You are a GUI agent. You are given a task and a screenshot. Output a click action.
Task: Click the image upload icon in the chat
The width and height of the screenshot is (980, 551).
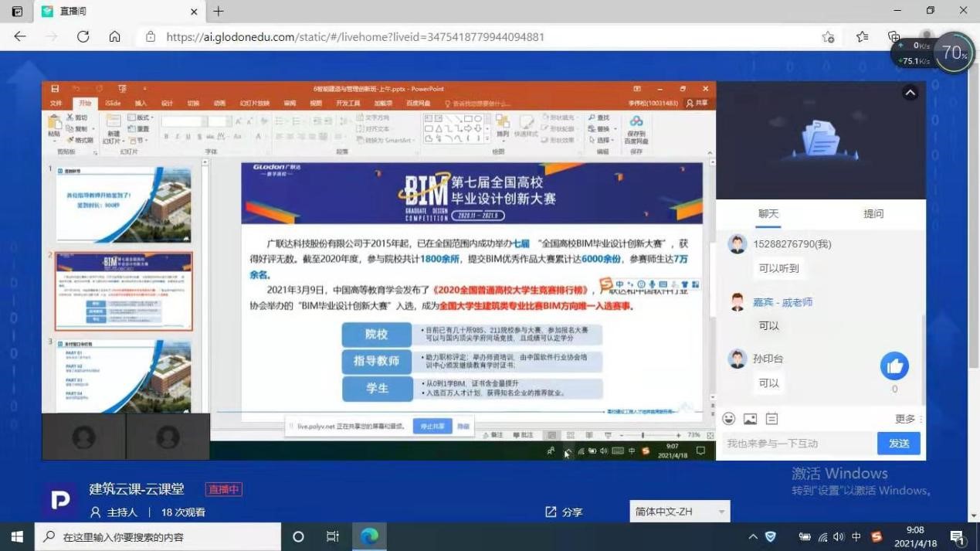(x=750, y=419)
